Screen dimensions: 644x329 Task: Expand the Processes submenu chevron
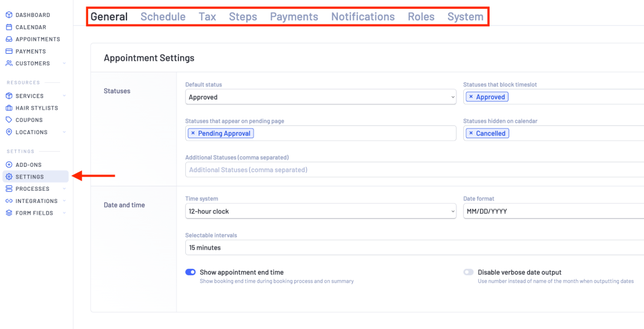(x=64, y=189)
